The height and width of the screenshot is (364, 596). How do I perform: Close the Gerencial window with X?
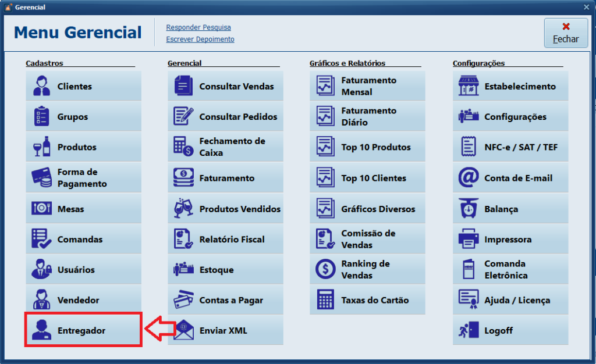coord(586,7)
